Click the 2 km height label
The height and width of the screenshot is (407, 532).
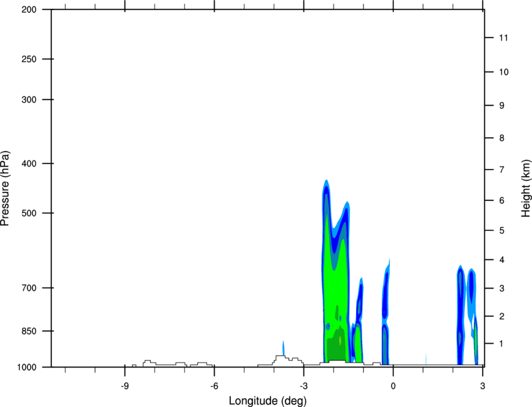click(502, 316)
